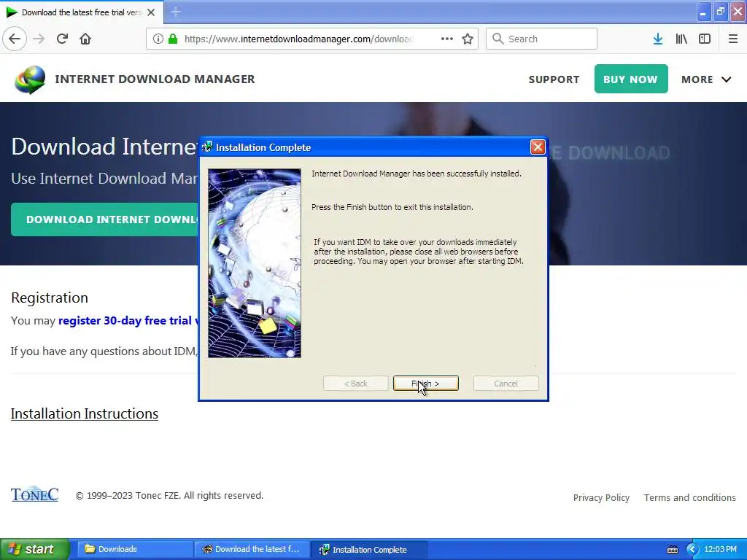Screen dimensions: 747x560
Task: Click the IDM globe logo on website
Action: [x=30, y=79]
